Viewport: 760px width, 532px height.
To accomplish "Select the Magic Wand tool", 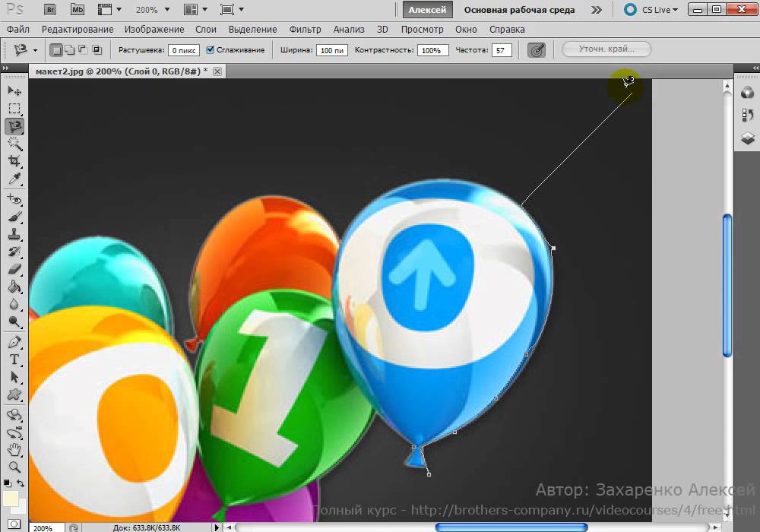I will [14, 144].
